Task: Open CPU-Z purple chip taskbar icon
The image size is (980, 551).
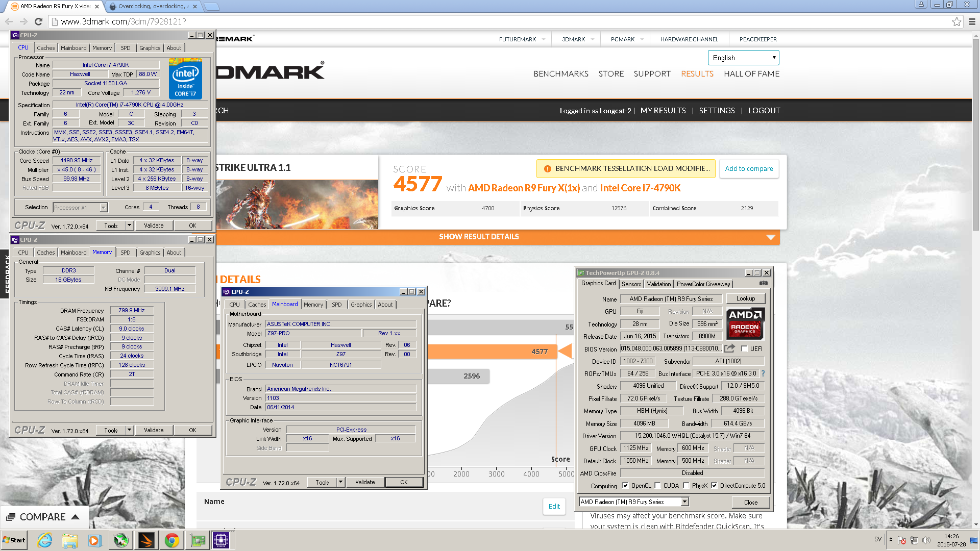Action: pyautogui.click(x=221, y=540)
